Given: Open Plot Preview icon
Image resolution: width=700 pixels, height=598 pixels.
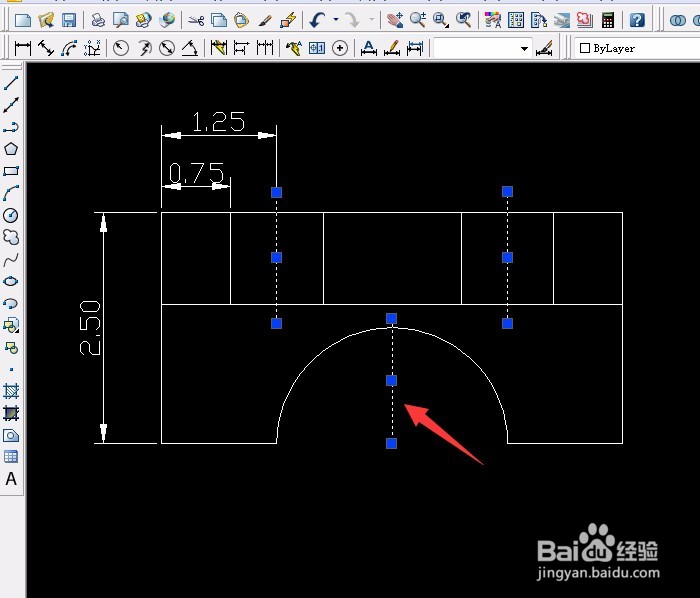Looking at the screenshot, I should point(121,20).
